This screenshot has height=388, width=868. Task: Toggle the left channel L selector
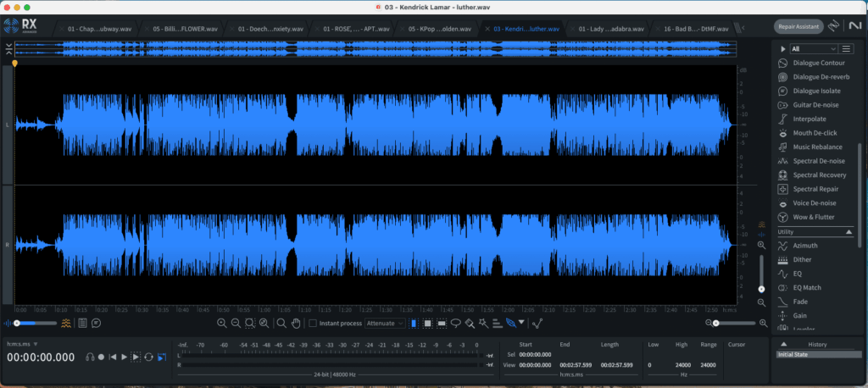[x=8, y=125]
